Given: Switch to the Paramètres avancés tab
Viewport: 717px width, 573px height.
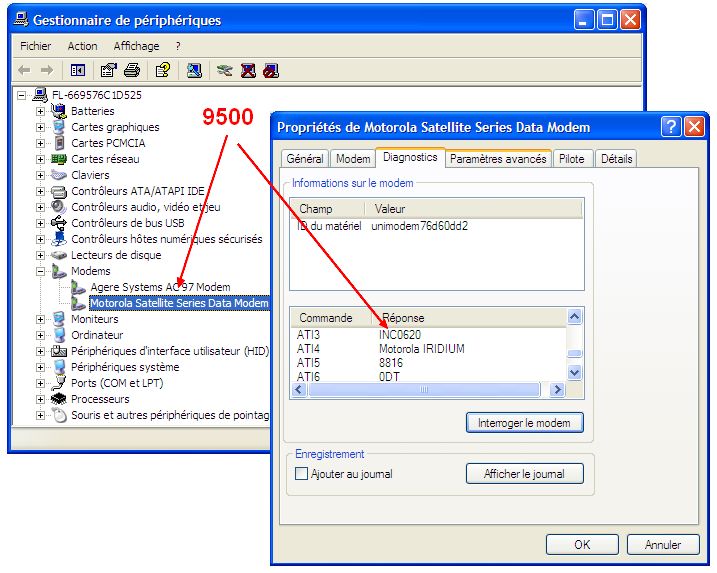Looking at the screenshot, I should (498, 159).
